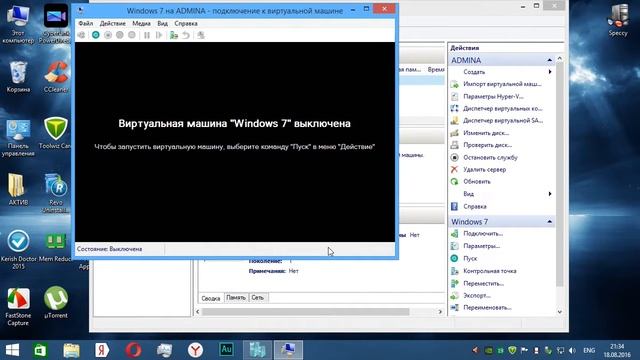The height and width of the screenshot is (360, 640).
Task: Click the Pause toolbar icon
Action: tap(147, 35)
